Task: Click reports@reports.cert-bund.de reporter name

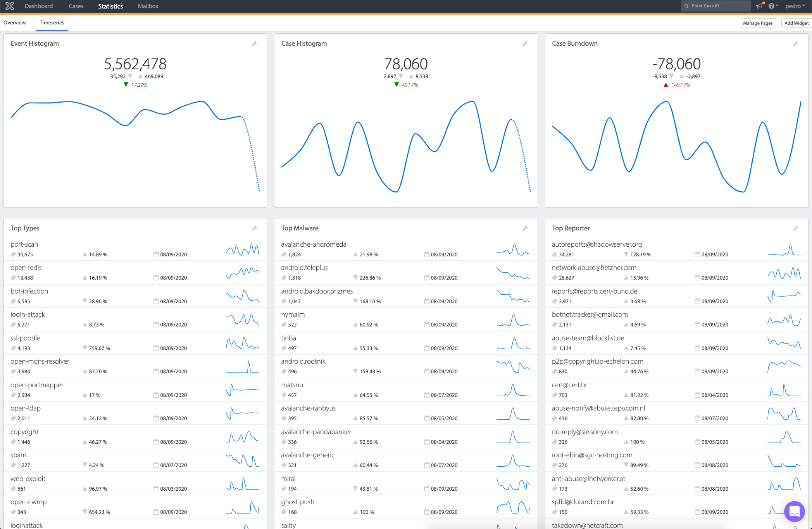Action: pyautogui.click(x=594, y=291)
